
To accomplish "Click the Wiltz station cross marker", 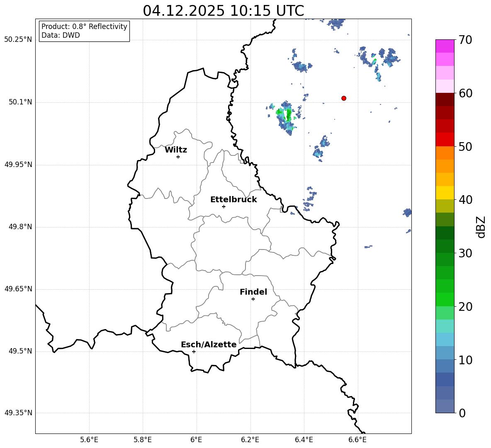I will pos(178,157).
